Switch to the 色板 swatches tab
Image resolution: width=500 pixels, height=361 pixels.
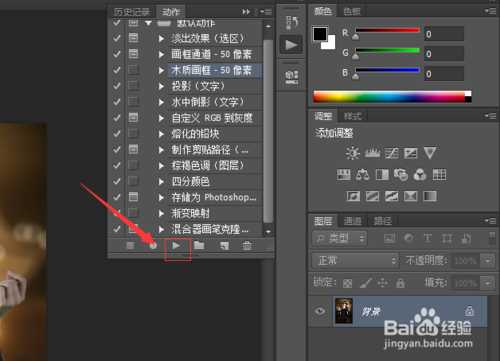click(x=352, y=12)
